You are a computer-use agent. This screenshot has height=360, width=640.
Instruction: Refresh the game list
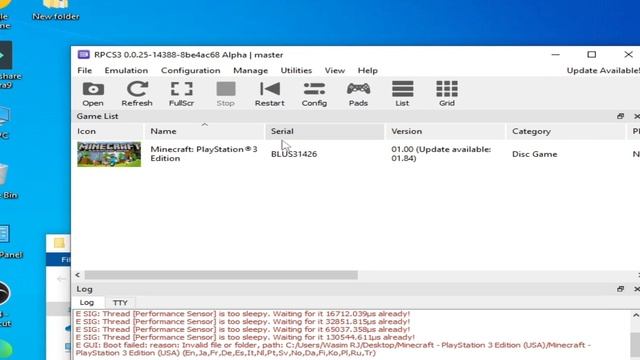pos(137,94)
